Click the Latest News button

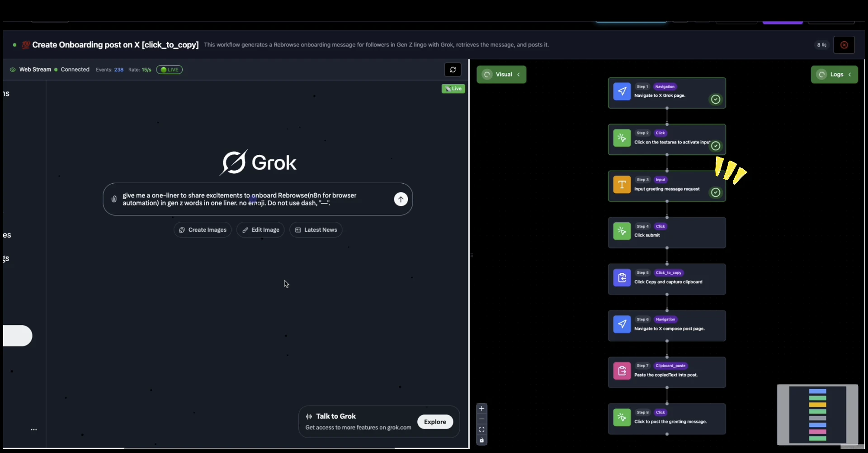[316, 230]
